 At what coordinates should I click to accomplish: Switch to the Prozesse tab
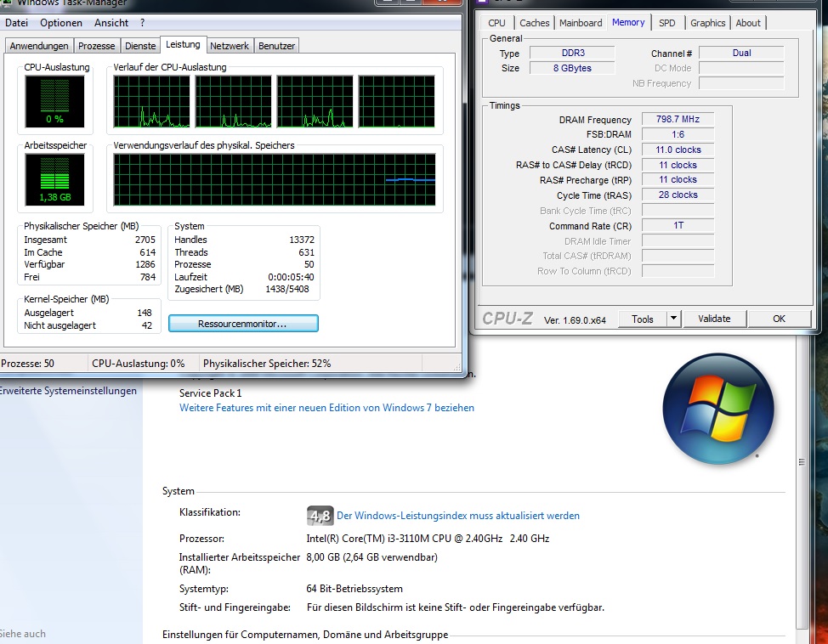click(97, 46)
